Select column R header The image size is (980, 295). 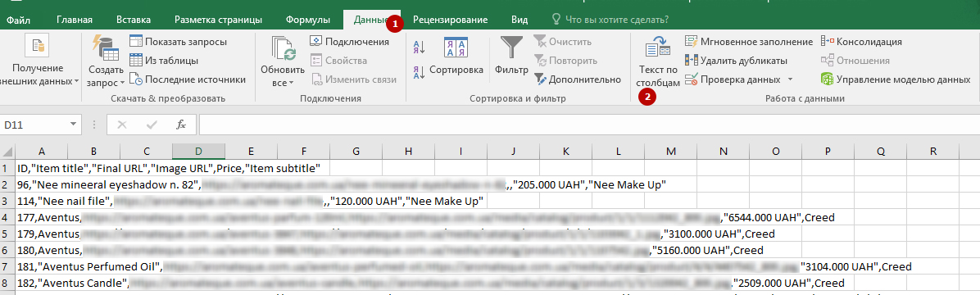point(933,152)
